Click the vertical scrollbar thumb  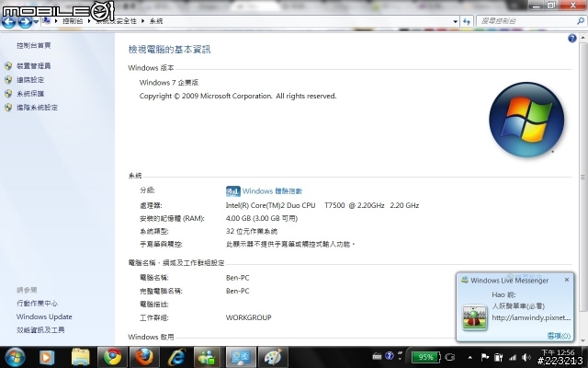point(582,177)
